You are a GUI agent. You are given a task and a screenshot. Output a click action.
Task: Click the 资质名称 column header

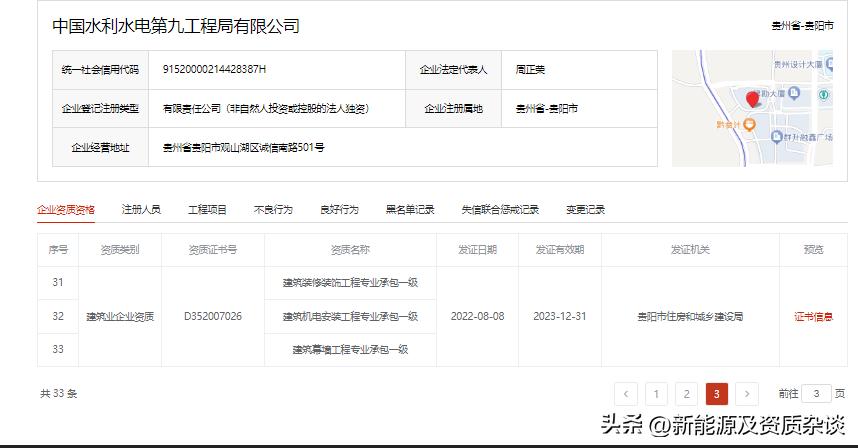tap(350, 250)
